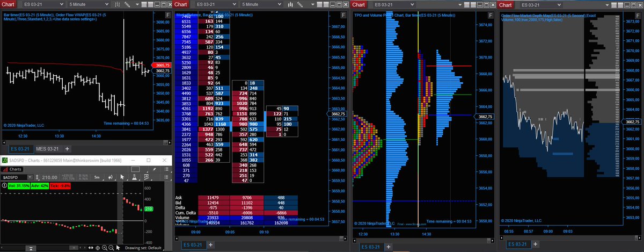Click symbol link icon next to $ADSPD
Image resolution: width=644 pixels, height=252 pixels.
click(37, 177)
